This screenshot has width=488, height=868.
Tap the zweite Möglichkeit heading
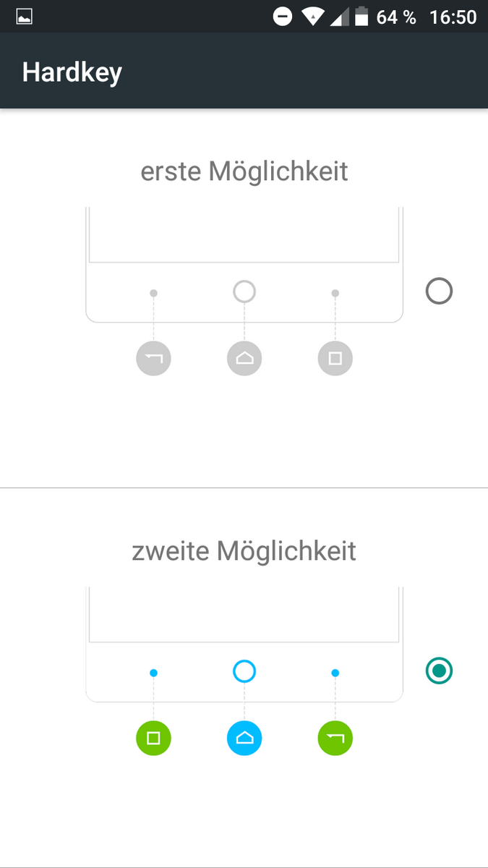244,551
